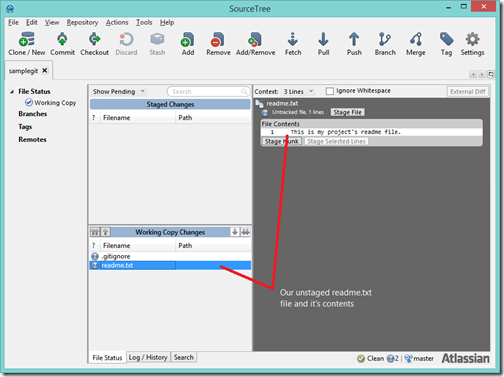Click the master branch status icon
The width and height of the screenshot is (504, 377).
pos(408,359)
